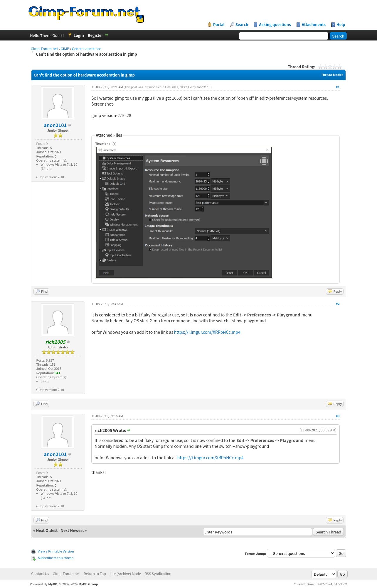This screenshot has height=588, width=377.
Task: Open imgur mp4 link in quoted post
Action: coord(210,458)
